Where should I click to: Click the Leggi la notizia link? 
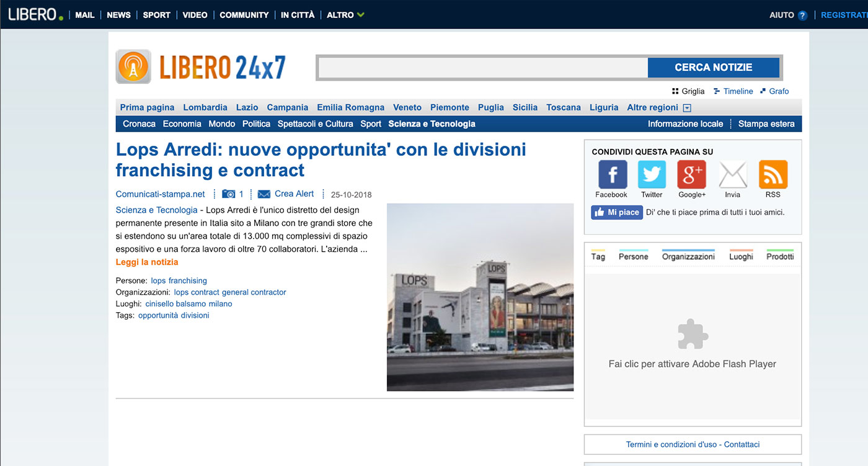147,262
